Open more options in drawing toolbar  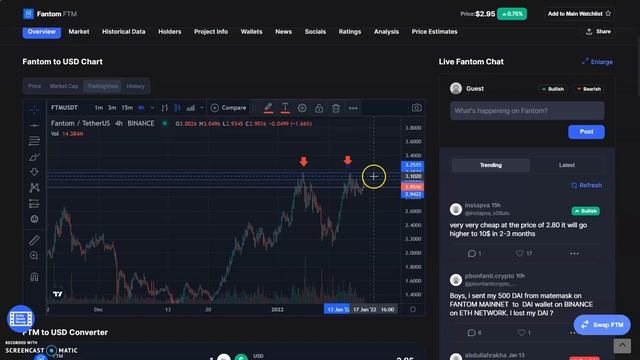(353, 108)
